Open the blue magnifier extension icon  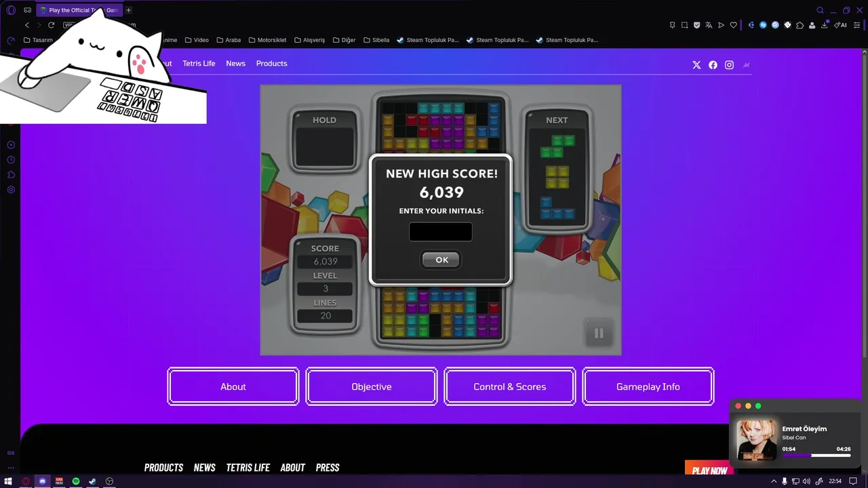coord(775,25)
